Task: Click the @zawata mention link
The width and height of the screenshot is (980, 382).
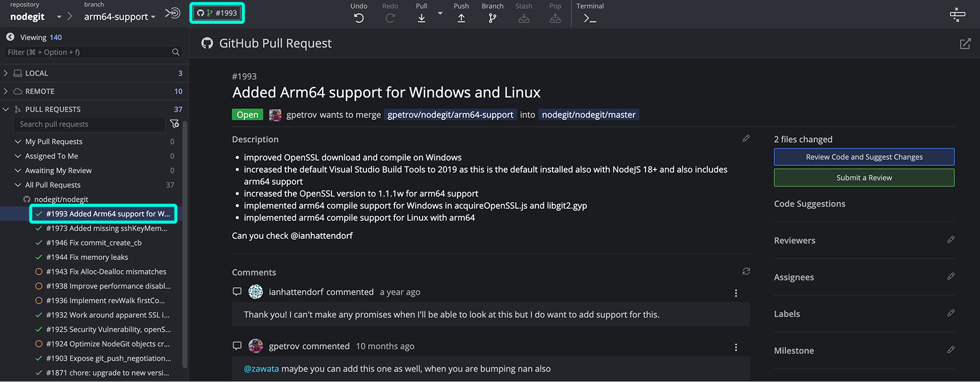Action: click(261, 369)
